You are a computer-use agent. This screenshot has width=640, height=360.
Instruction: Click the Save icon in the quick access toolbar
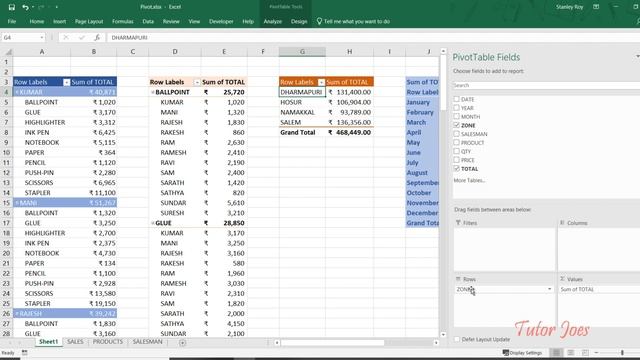click(12, 7)
